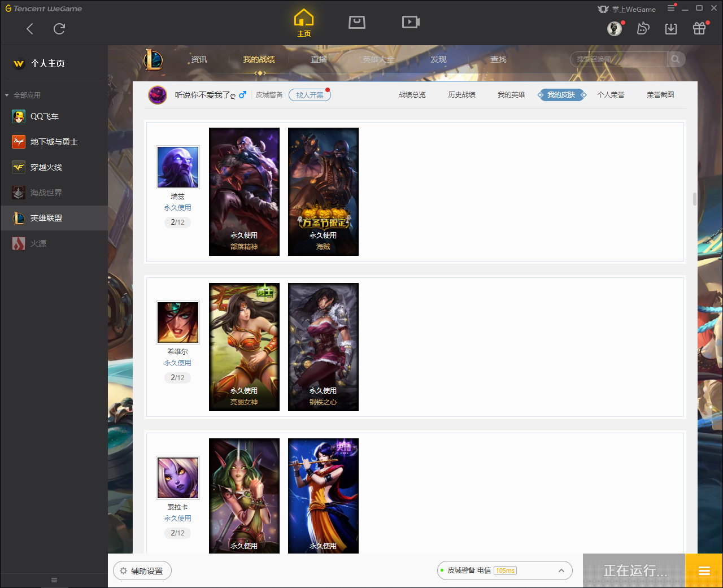Open the 钢铁之心 skin card
The image size is (723, 588).
pos(323,347)
